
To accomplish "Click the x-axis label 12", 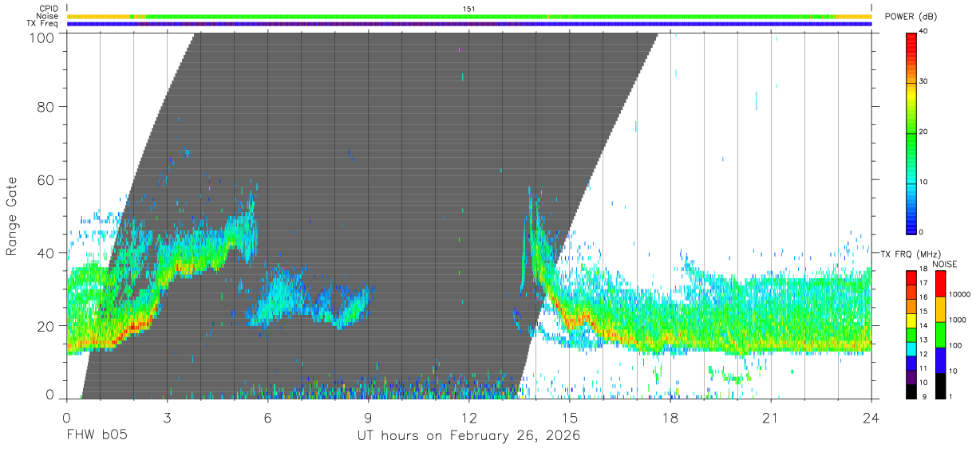I will coord(468,418).
